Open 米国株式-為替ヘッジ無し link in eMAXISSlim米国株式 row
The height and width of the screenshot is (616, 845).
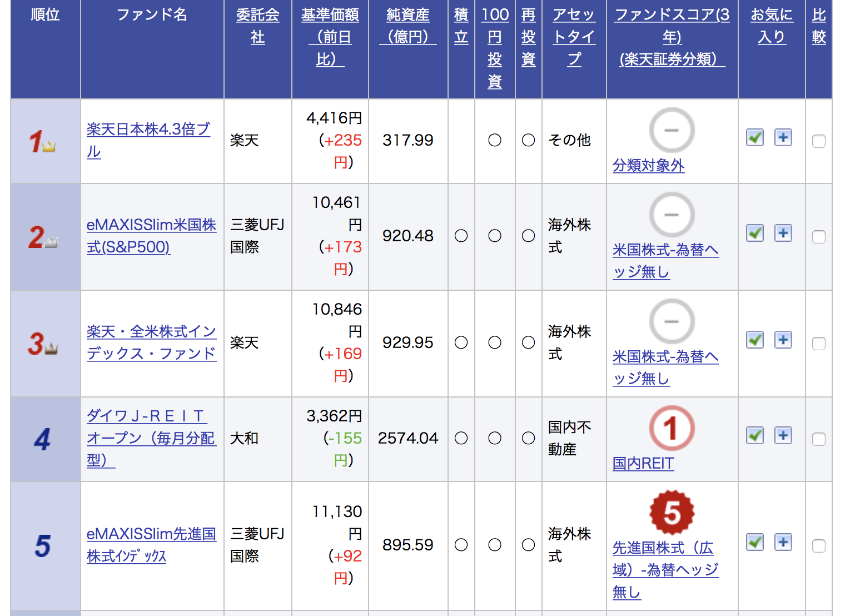665,261
